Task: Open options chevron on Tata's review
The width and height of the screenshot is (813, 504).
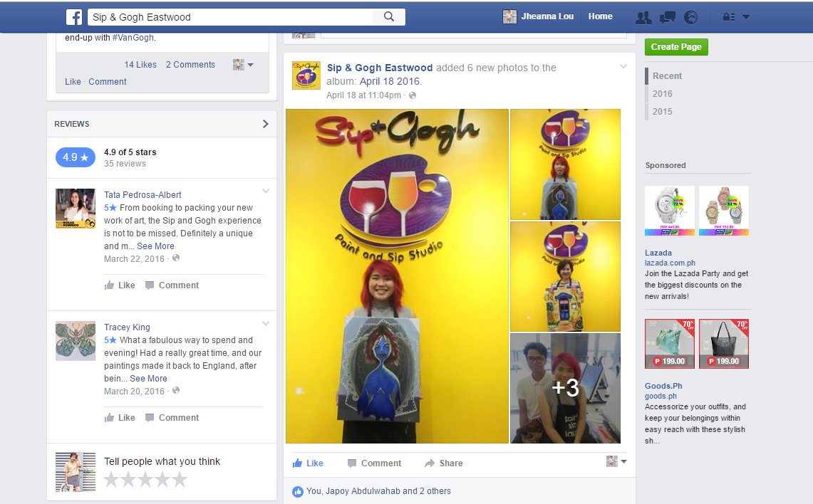Action: tap(266, 191)
